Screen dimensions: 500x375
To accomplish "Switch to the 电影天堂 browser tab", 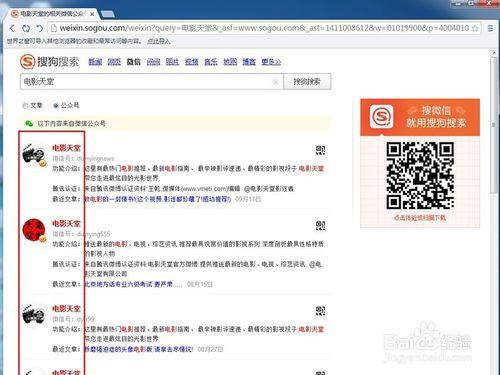I will point(52,14).
